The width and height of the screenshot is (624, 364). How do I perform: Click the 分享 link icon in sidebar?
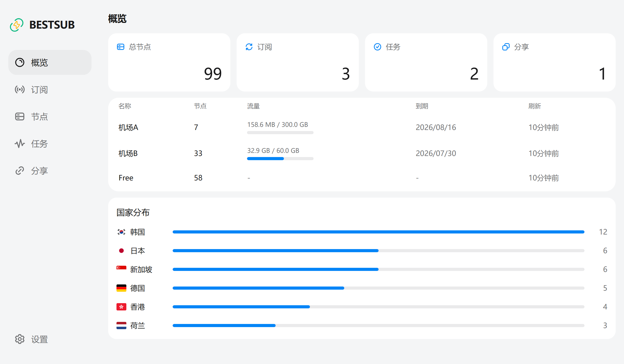(20, 171)
